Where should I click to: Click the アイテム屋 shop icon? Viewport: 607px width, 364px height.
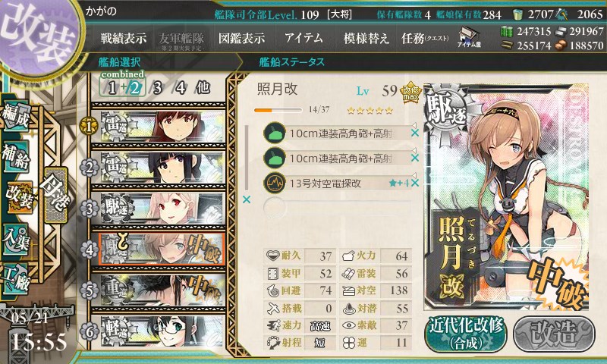pyautogui.click(x=469, y=37)
